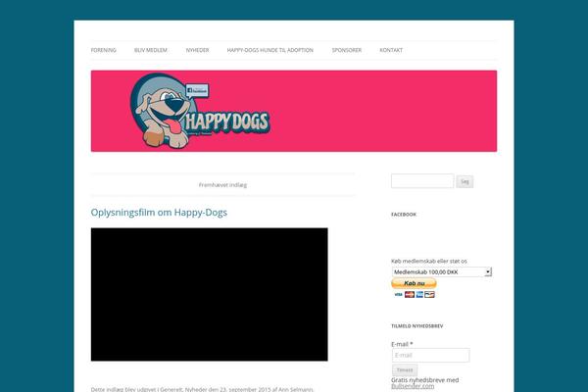This screenshot has width=588, height=392.
Task: Click the MasterCard icon
Action: [410, 295]
